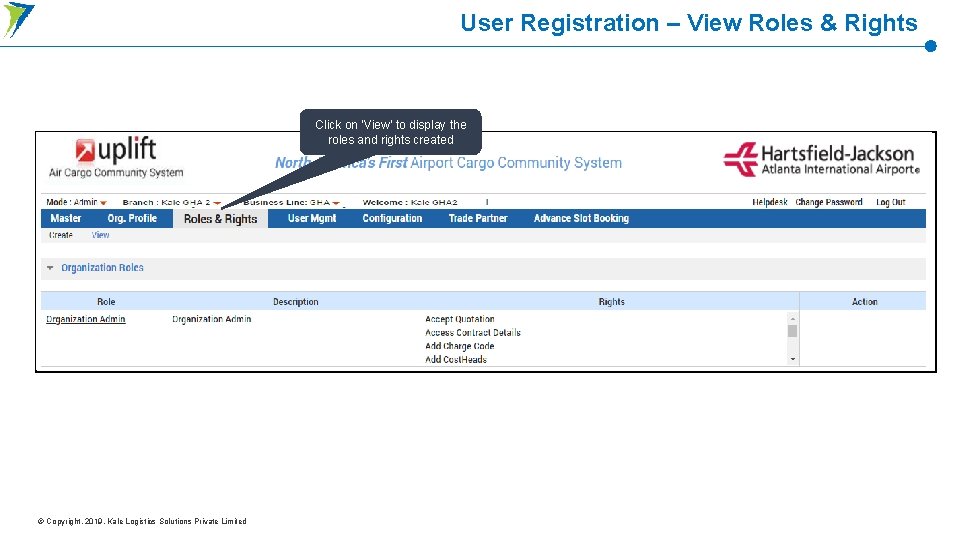The image size is (960, 540).
Task: Click the Organization Roles heading text
Action: [102, 268]
